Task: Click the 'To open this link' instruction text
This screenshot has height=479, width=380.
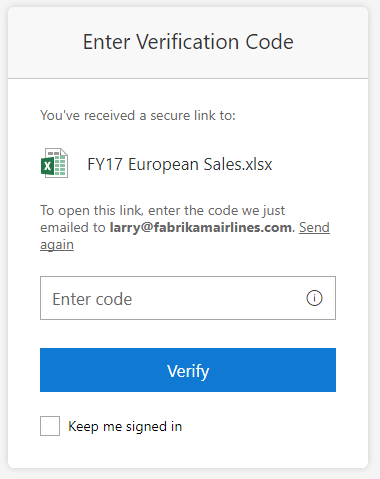Action: click(x=163, y=211)
